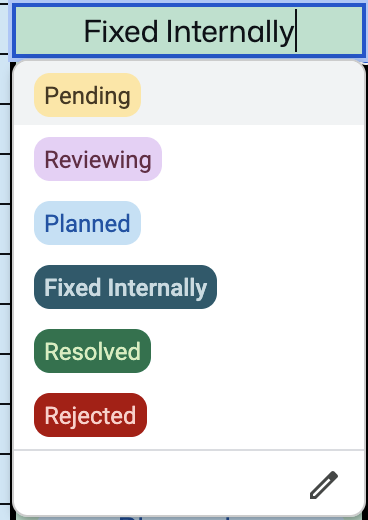
Task: Click the row space beside dark Fixed Internally
Action: (x=291, y=287)
